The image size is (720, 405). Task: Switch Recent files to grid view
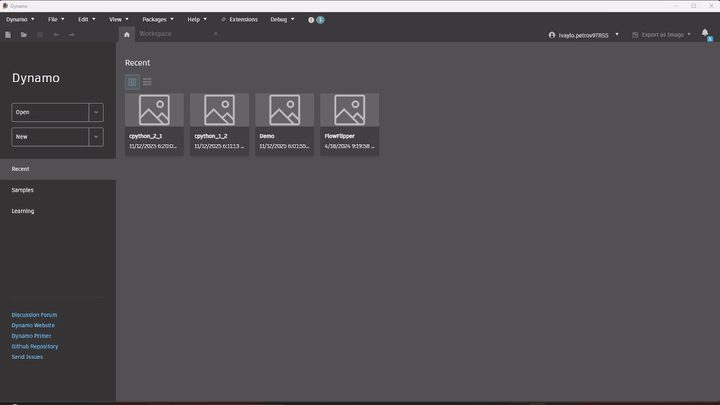click(132, 82)
